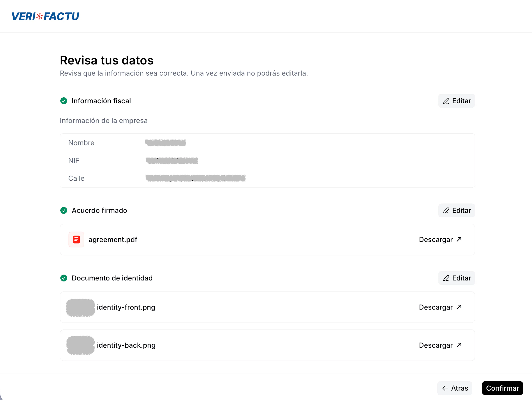This screenshot has height=400, width=532.
Task: Open the identity-front.png thumbnail
Action: click(x=81, y=308)
